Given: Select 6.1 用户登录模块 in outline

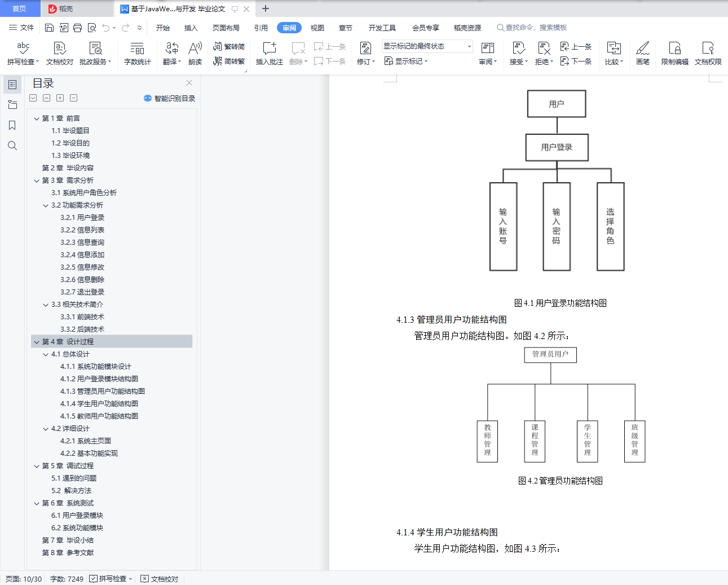Looking at the screenshot, I should click(x=77, y=516).
